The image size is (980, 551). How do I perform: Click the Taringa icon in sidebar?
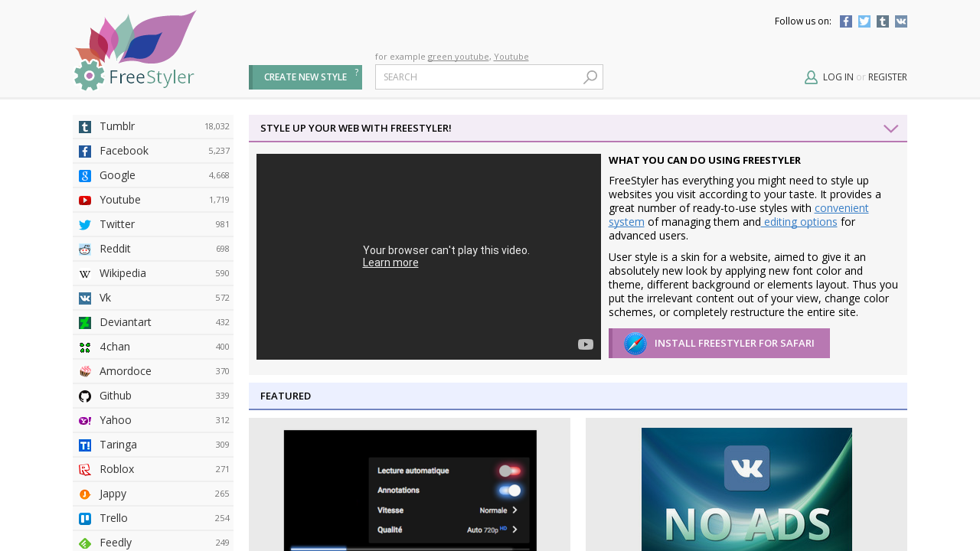point(85,445)
